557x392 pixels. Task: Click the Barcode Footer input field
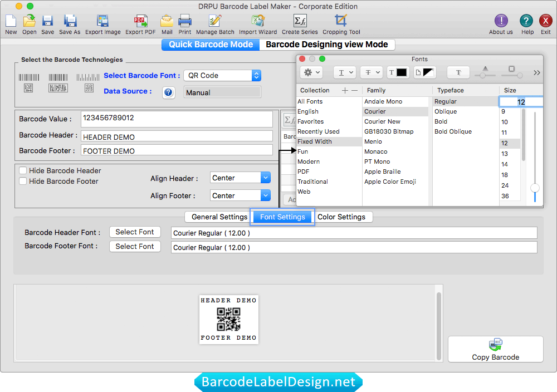[x=177, y=150]
